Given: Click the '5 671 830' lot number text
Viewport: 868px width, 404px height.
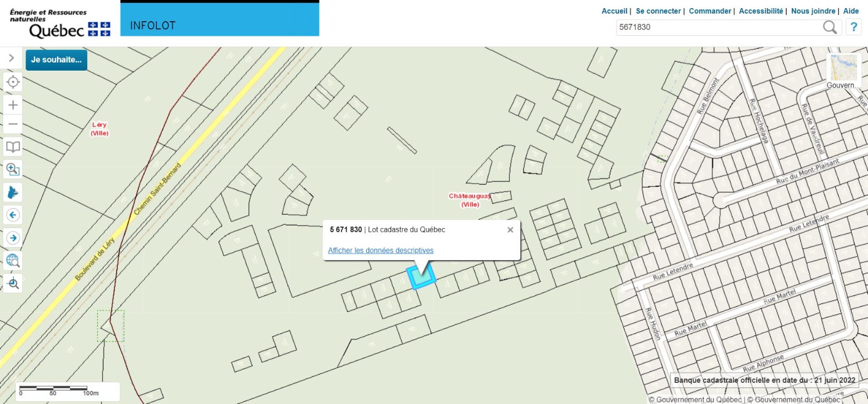Looking at the screenshot, I should 346,230.
